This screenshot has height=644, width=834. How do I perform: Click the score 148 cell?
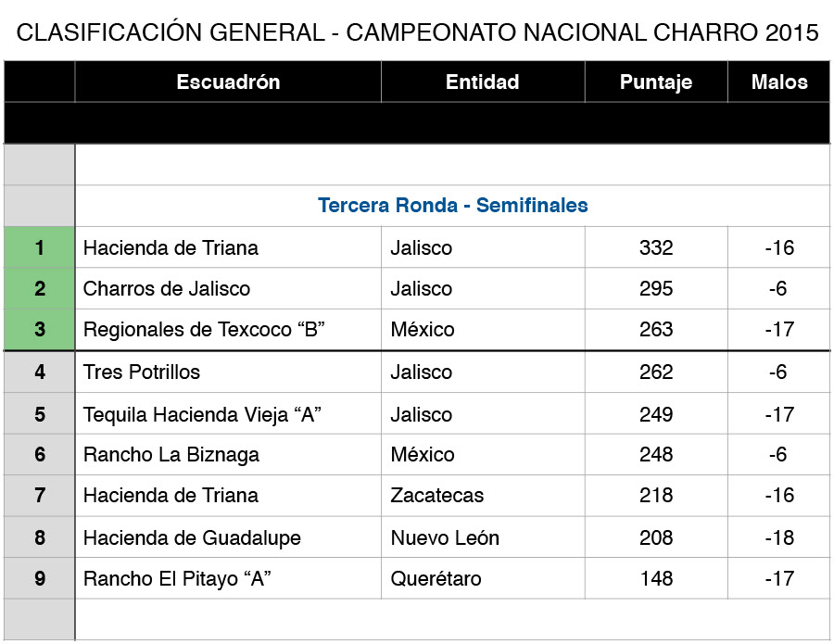[656, 578]
